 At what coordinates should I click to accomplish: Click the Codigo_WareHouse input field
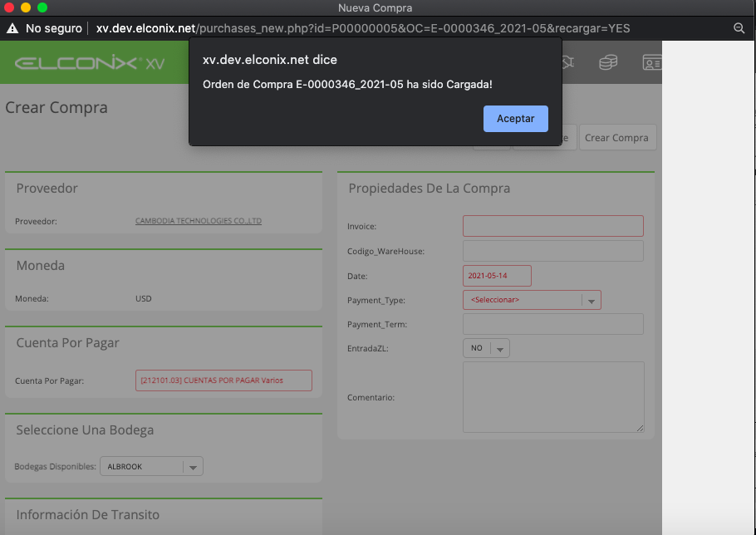pos(553,251)
